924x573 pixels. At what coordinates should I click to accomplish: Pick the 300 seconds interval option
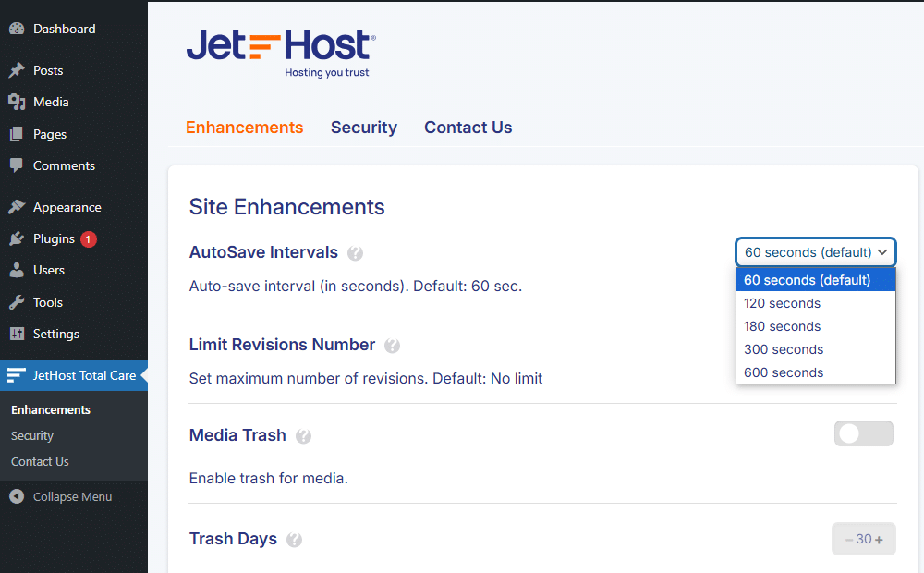coord(816,349)
